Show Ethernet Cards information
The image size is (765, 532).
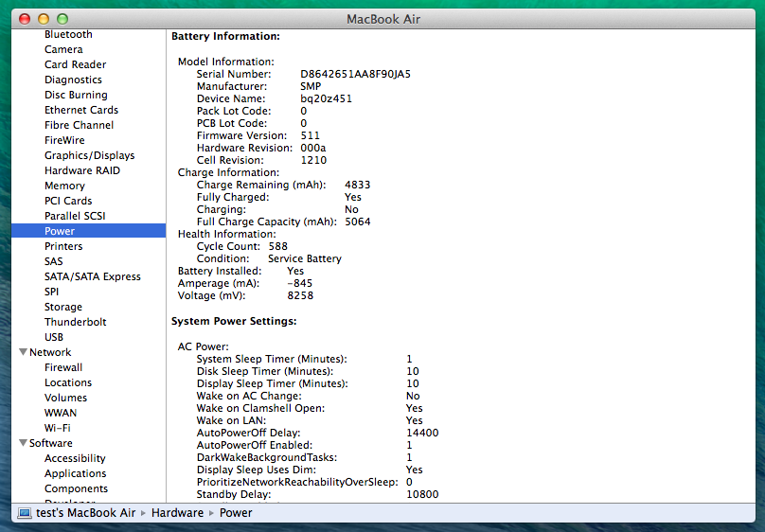click(x=81, y=110)
